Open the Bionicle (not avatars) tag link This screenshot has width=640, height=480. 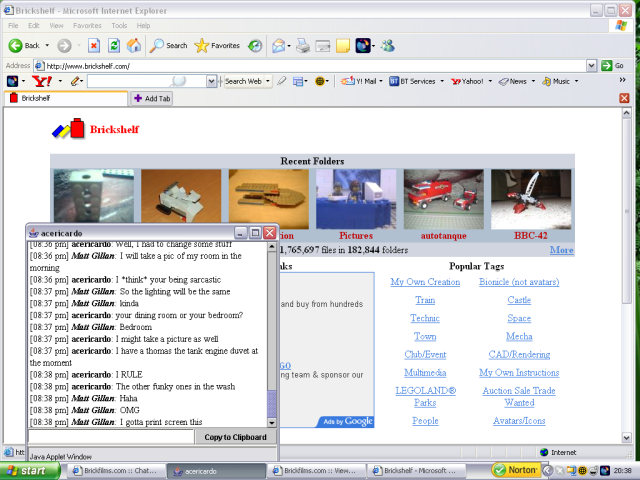519,282
